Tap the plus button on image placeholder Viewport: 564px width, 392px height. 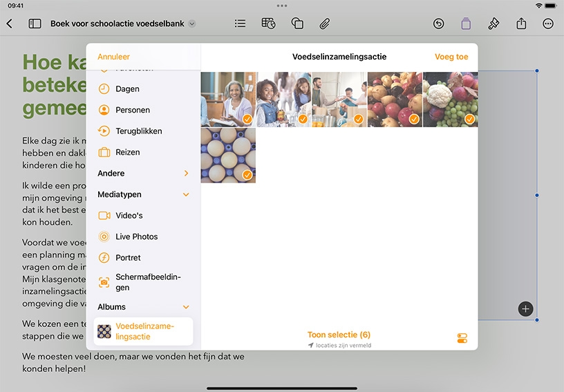[x=525, y=309]
